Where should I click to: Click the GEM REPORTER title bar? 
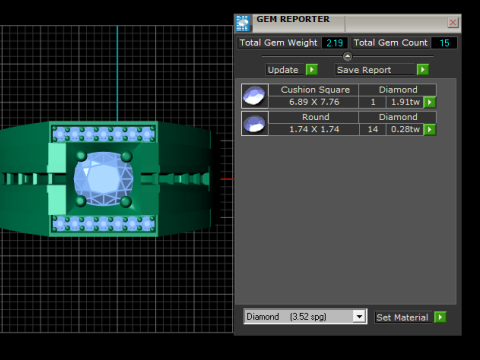(348, 23)
